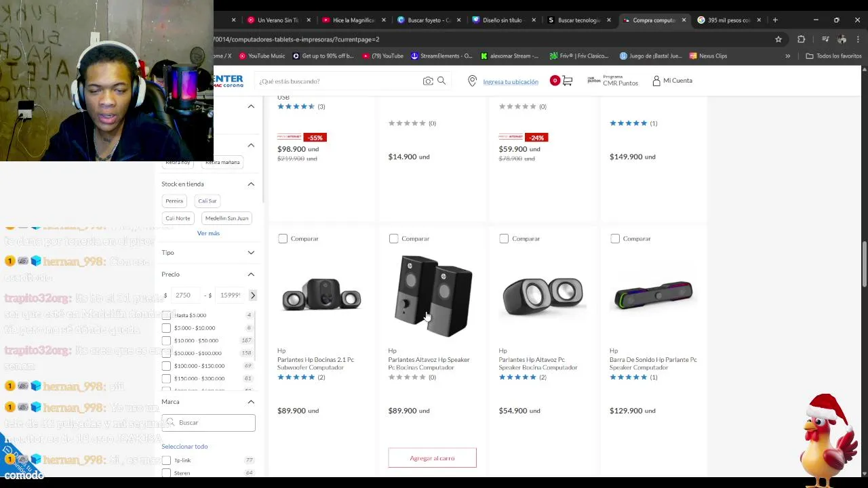
Task: Tick the $100.000 - $150.000 price filter
Action: [x=166, y=366]
